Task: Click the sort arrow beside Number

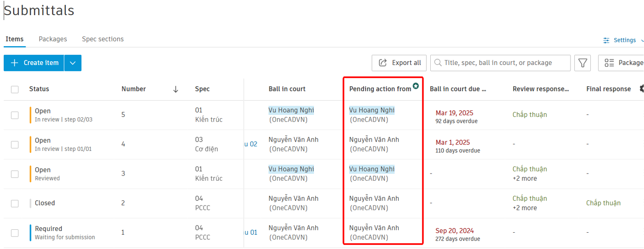Action: (x=176, y=89)
